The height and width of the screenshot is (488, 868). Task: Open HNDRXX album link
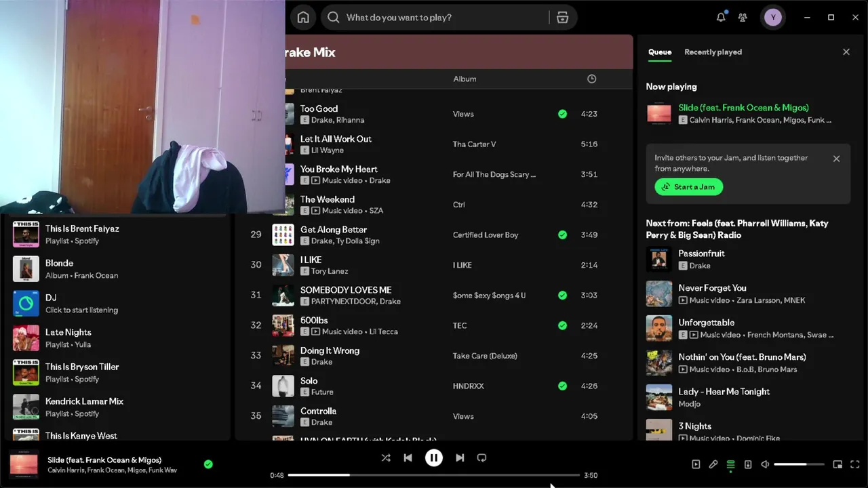pos(468,386)
